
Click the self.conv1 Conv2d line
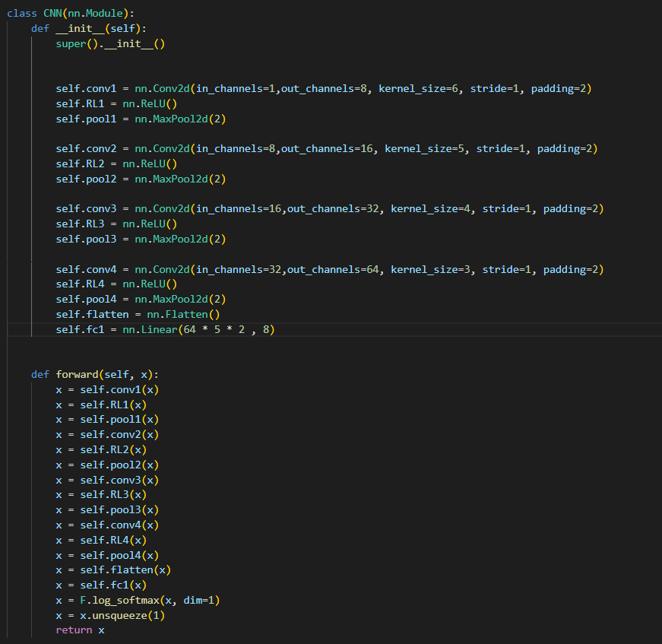click(x=324, y=89)
